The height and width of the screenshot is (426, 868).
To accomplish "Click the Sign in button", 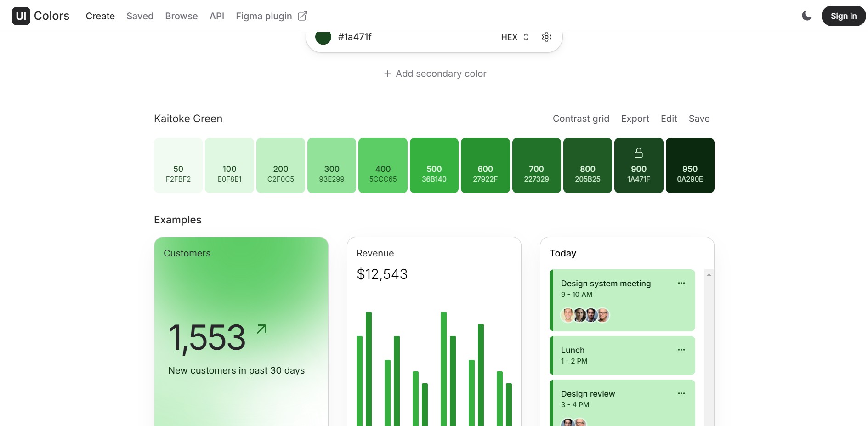I will [843, 16].
